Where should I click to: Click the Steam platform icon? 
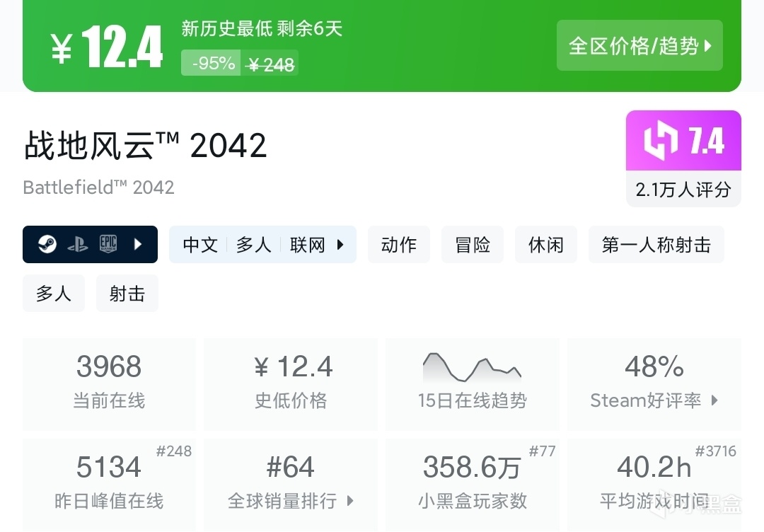(x=47, y=245)
